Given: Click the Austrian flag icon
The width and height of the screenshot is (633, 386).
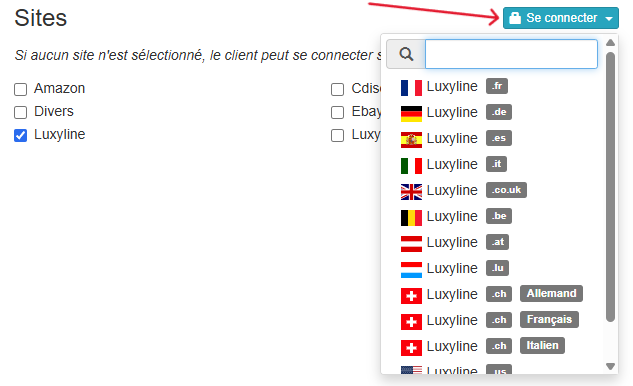Looking at the screenshot, I should pyautogui.click(x=411, y=243).
